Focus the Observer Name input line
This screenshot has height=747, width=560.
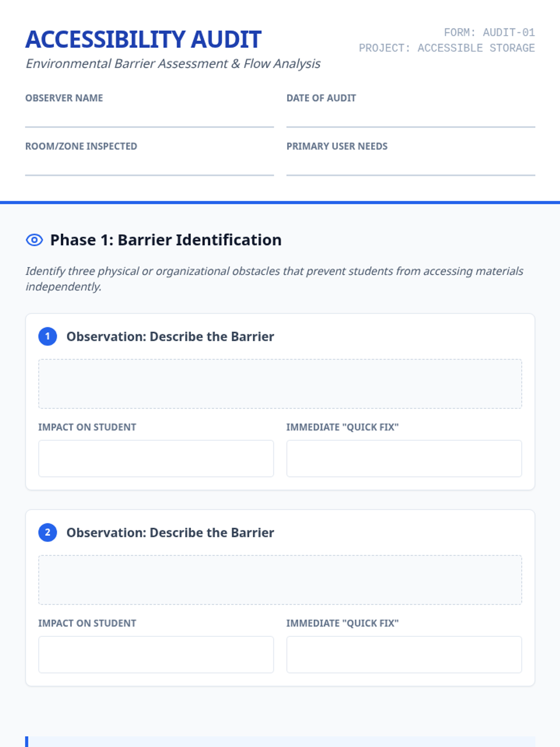point(149,118)
